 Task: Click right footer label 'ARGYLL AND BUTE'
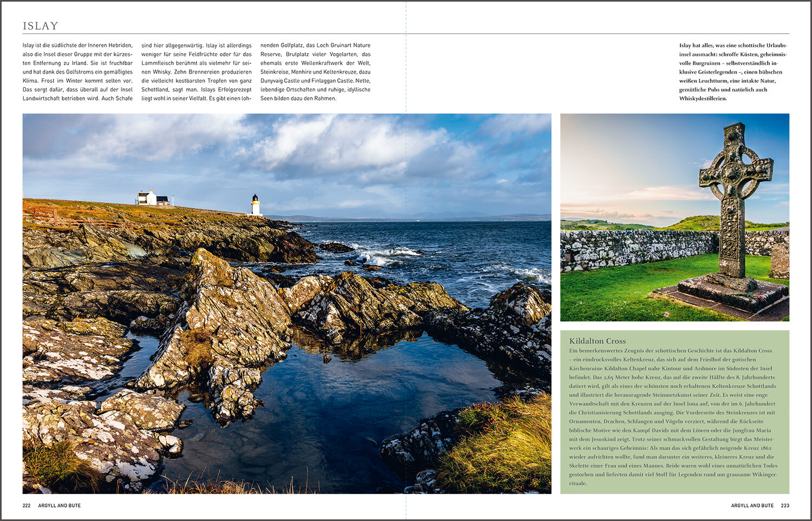[x=752, y=505]
